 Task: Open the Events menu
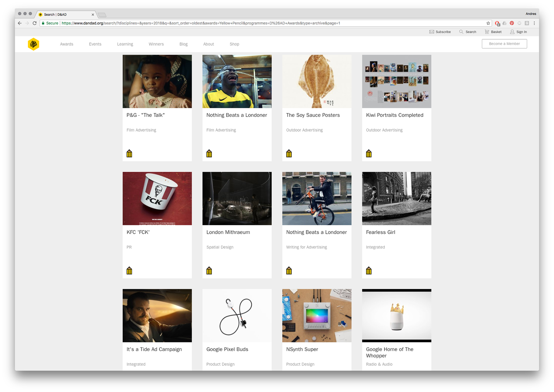pos(95,44)
